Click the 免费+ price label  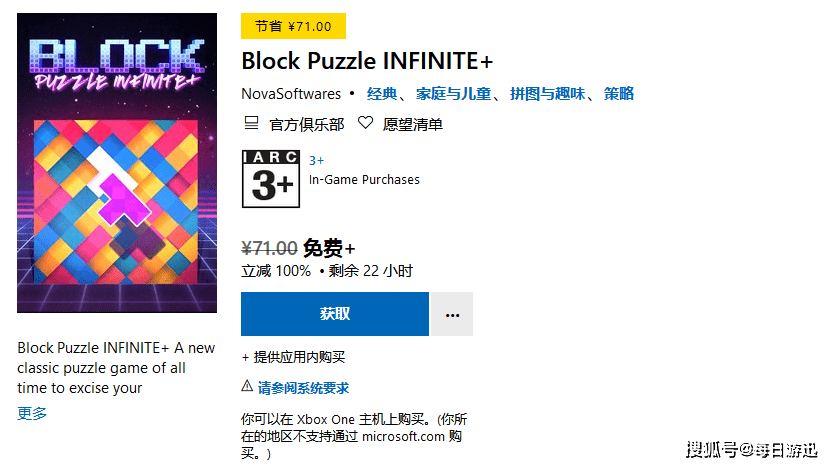click(329, 249)
